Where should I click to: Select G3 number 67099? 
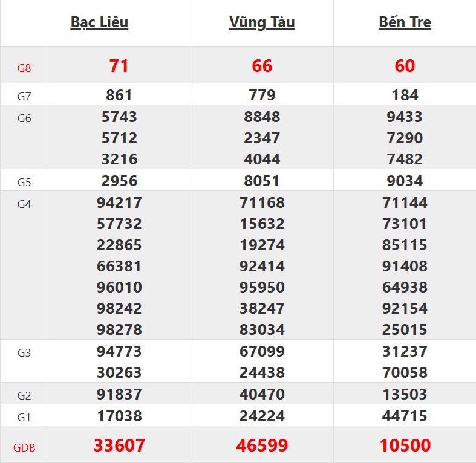coord(262,351)
